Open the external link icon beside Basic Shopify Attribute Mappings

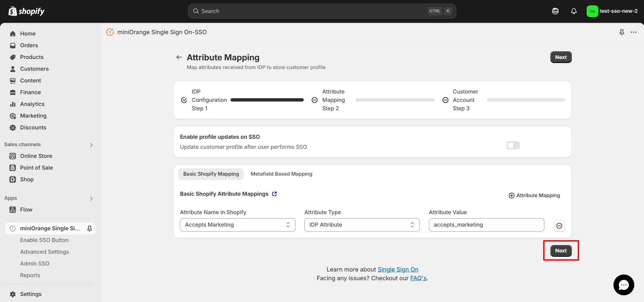click(x=275, y=194)
